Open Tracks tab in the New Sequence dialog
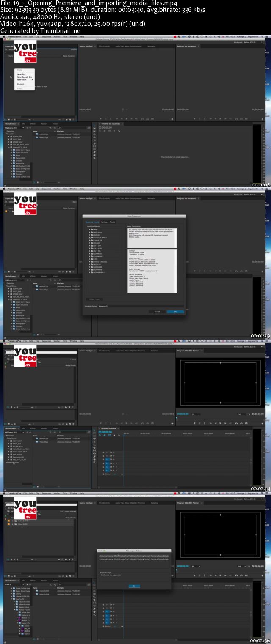Image resolution: width=271 pixels, height=644 pixels. click(x=112, y=222)
